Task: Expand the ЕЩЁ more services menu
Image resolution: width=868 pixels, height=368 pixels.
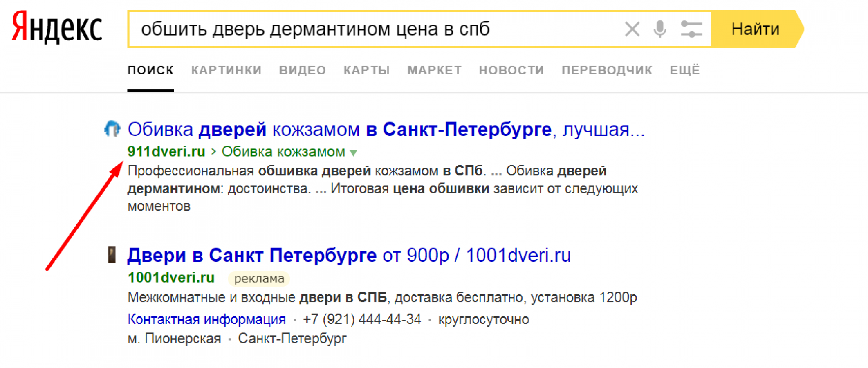Action: pos(685,70)
